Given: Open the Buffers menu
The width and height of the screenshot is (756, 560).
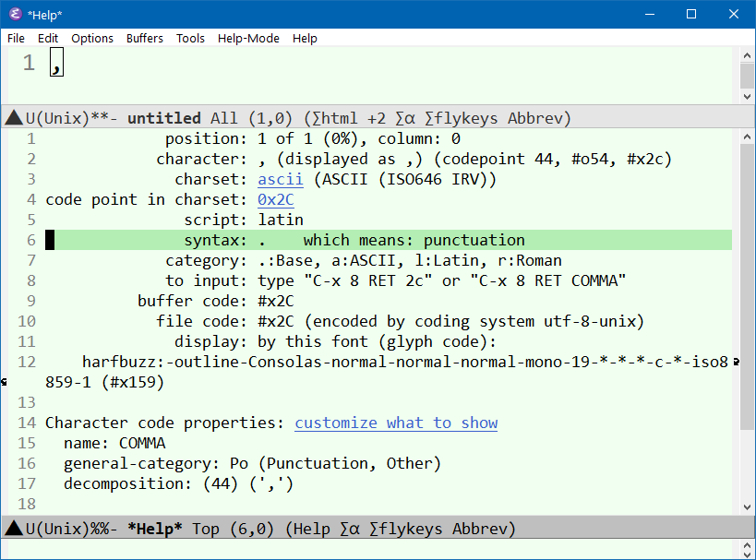Looking at the screenshot, I should tap(144, 39).
